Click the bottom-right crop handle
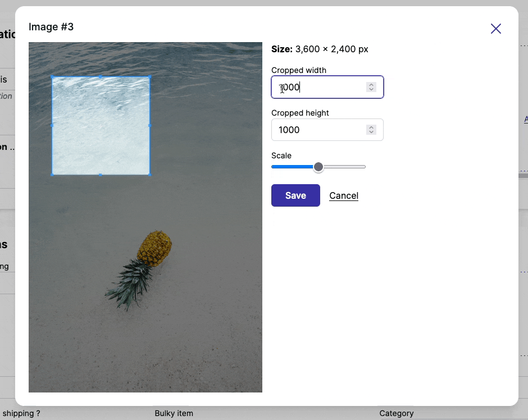 point(150,175)
